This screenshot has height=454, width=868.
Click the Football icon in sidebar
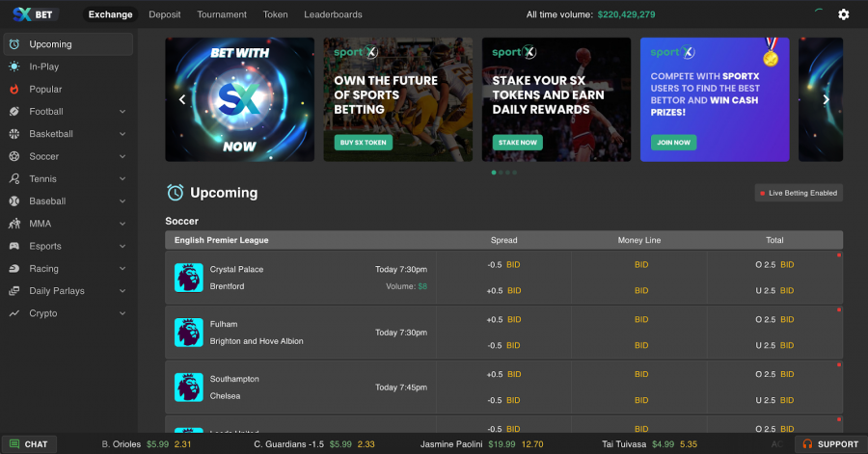[x=14, y=111]
